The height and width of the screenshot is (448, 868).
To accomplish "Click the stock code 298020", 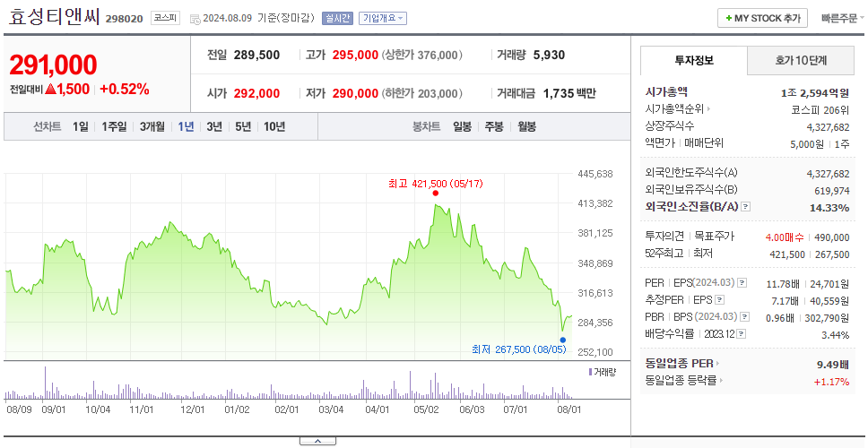I will (123, 19).
